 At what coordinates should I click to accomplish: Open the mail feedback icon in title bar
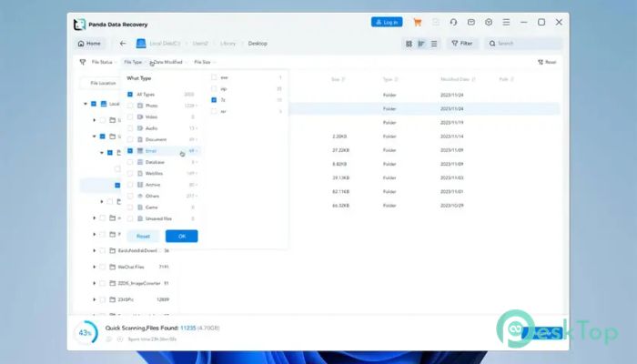[x=471, y=23]
